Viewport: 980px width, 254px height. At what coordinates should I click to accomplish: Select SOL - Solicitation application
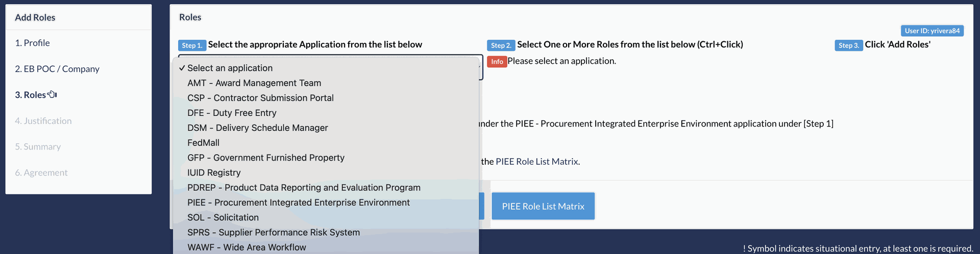[223, 217]
